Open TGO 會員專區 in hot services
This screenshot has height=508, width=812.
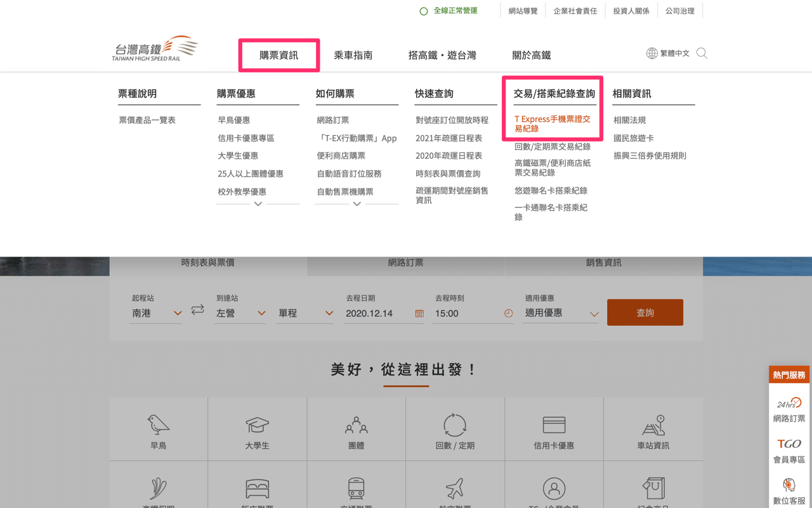[x=789, y=451]
